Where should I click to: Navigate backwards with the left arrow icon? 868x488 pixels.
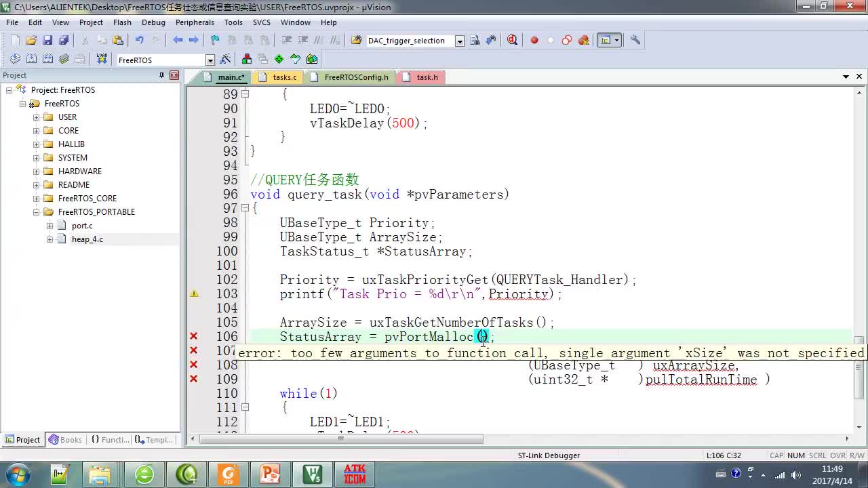(178, 41)
